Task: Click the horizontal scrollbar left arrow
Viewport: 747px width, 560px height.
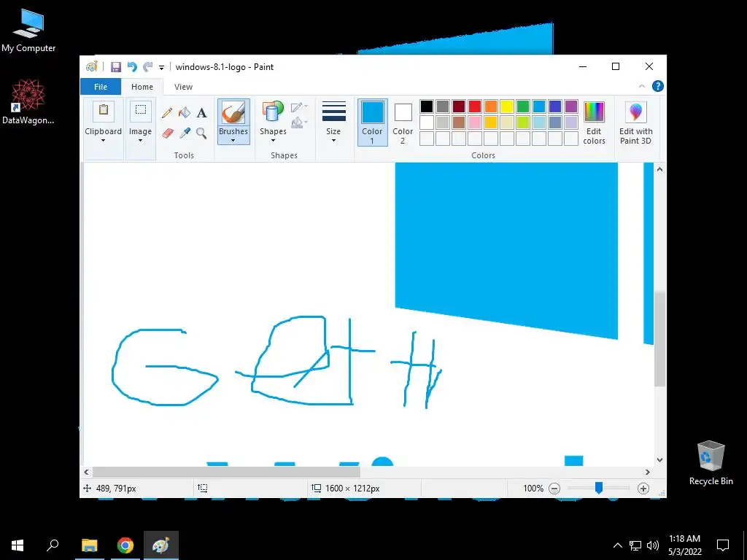Action: [x=86, y=472]
